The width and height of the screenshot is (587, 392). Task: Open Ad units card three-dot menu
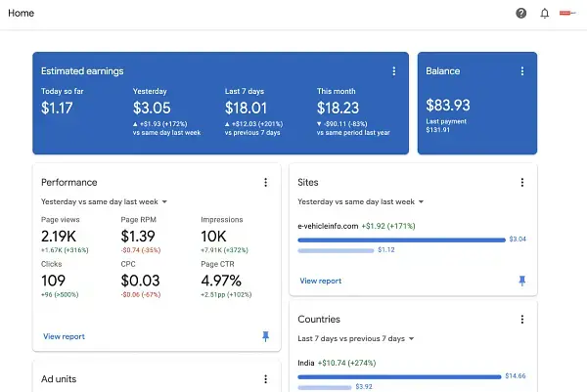pos(265,379)
